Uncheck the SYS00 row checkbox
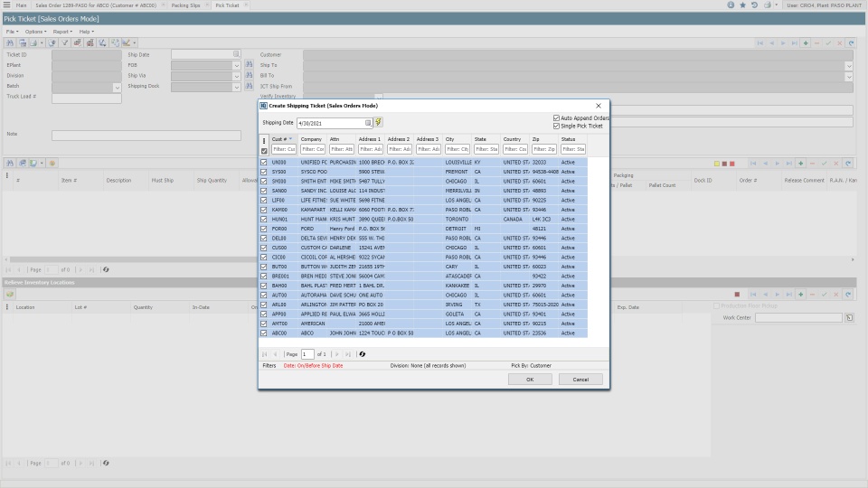This screenshot has height=488, width=868. click(x=263, y=172)
